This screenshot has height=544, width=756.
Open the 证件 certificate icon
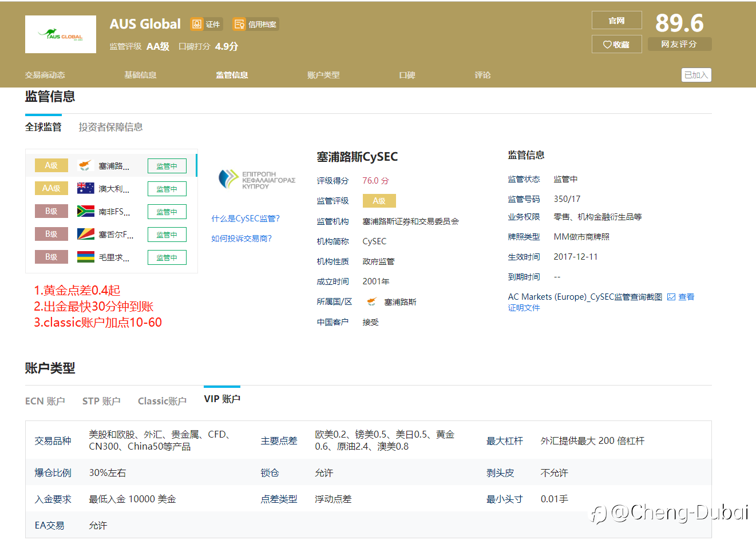(x=197, y=24)
